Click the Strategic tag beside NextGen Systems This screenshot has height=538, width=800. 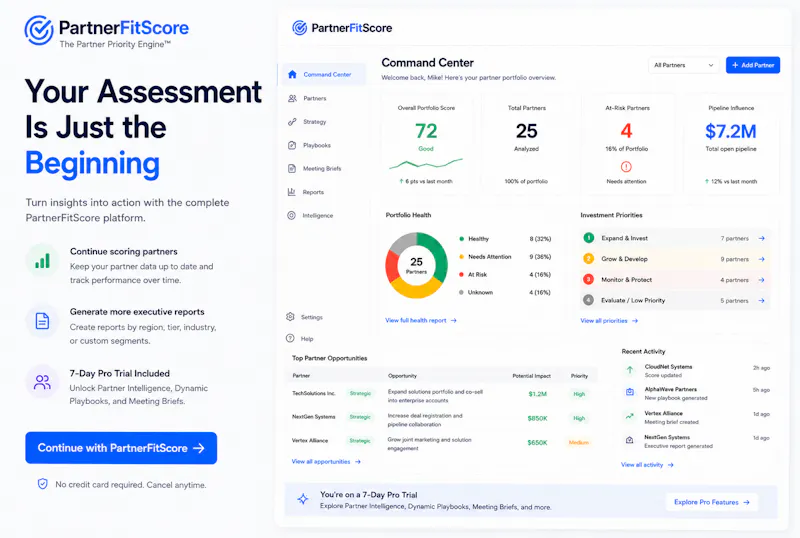coord(360,417)
